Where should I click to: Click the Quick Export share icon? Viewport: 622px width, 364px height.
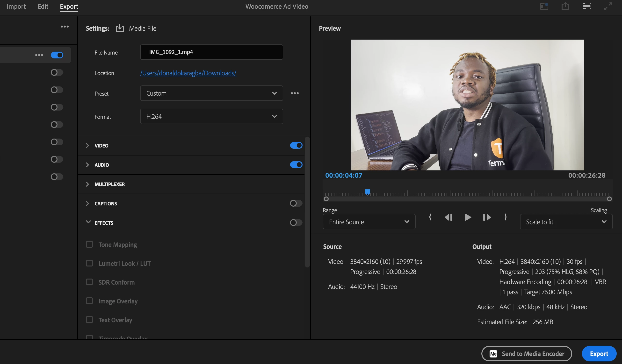coord(565,6)
